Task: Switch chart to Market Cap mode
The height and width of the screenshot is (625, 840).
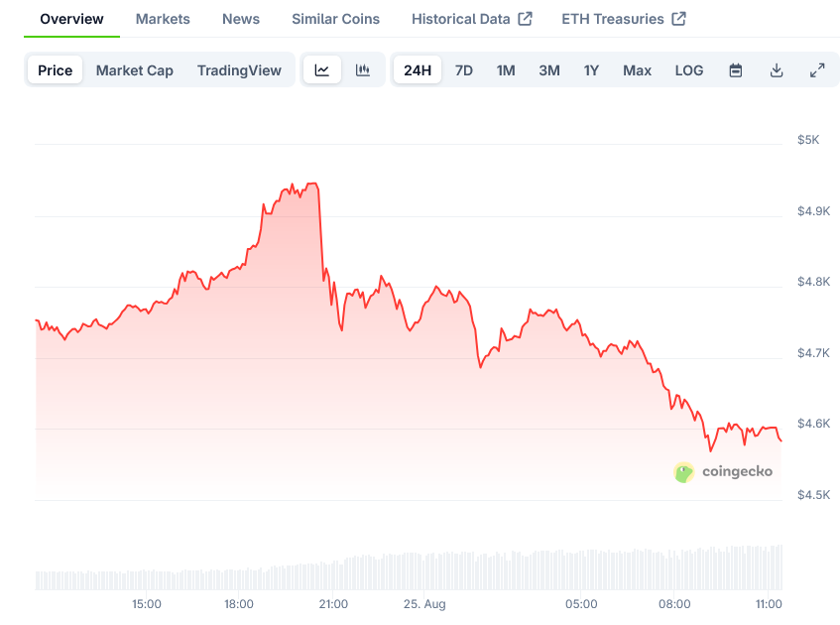Action: 135,70
